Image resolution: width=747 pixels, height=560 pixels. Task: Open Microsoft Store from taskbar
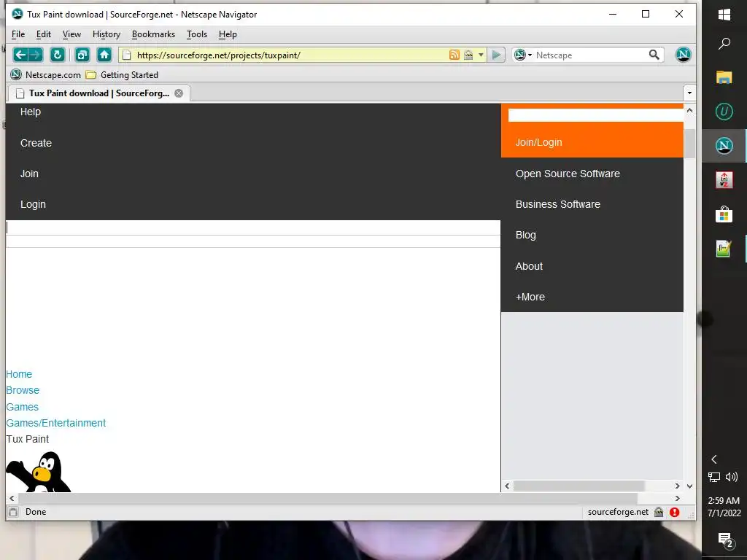point(724,214)
